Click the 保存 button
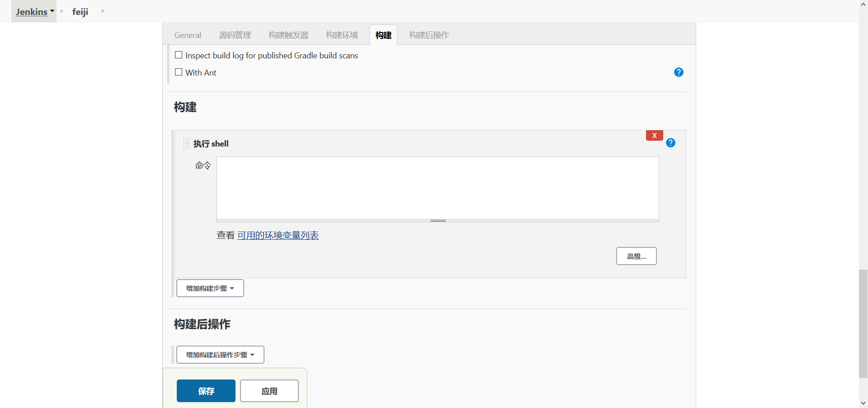Viewport: 868px width, 408px height. tap(206, 391)
